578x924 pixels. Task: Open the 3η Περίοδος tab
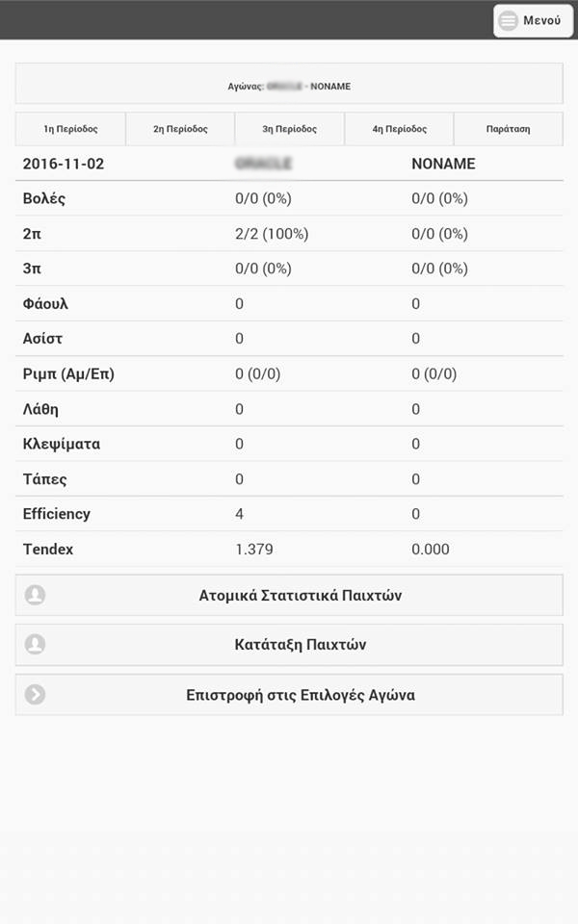pyautogui.click(x=289, y=129)
